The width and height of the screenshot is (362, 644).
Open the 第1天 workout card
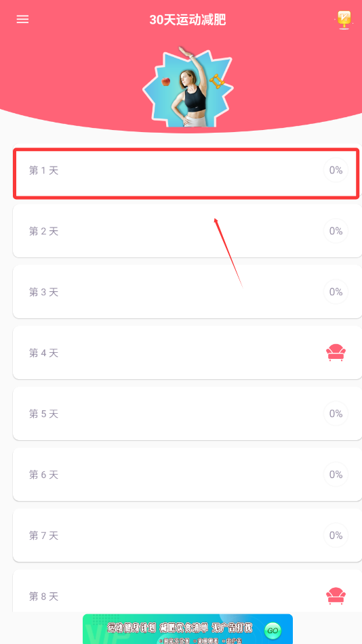click(x=186, y=174)
